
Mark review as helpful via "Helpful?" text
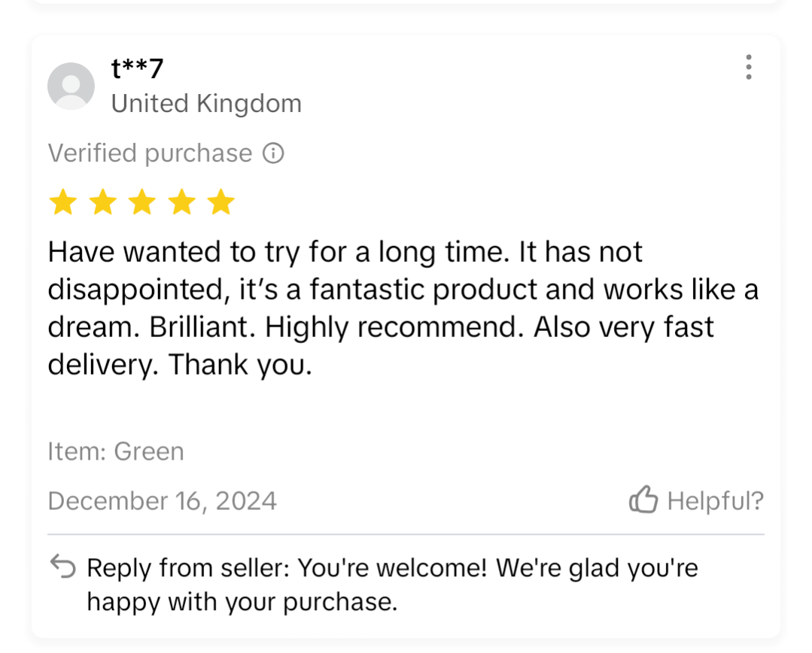715,500
